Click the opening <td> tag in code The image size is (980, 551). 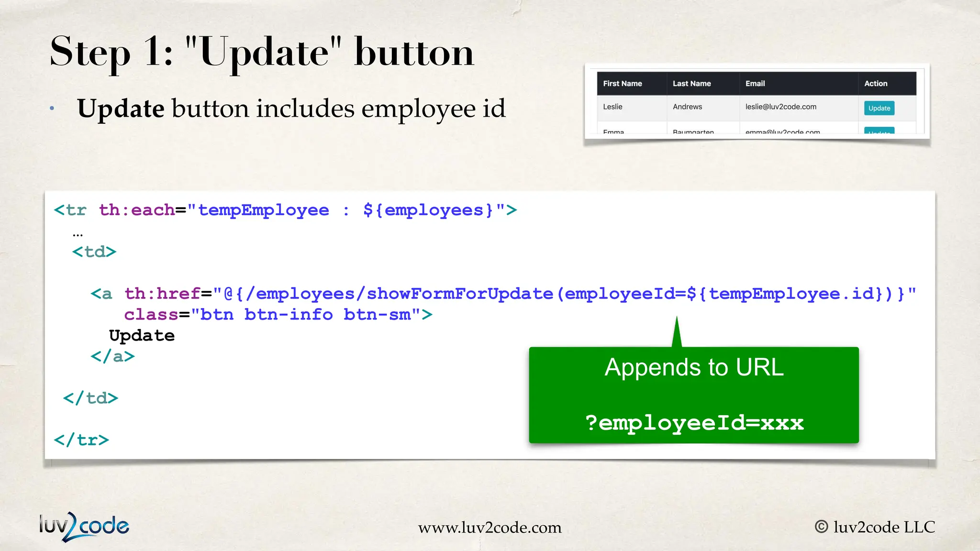click(94, 252)
